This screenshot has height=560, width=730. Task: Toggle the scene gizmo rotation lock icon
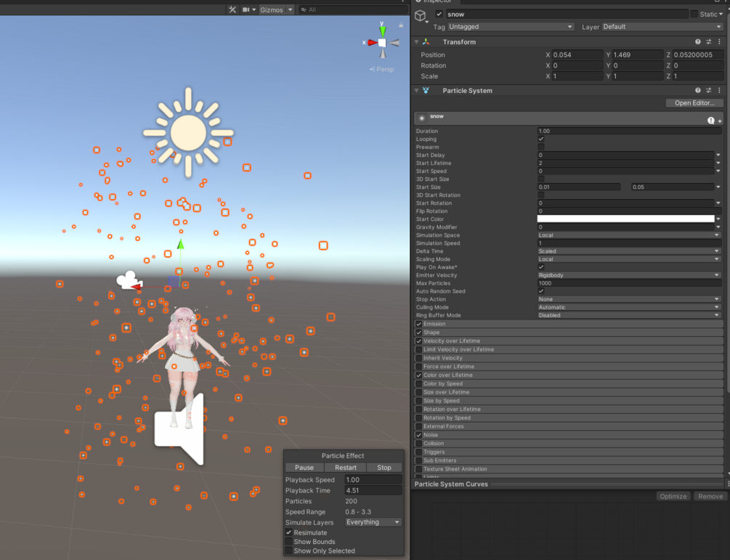point(401,25)
